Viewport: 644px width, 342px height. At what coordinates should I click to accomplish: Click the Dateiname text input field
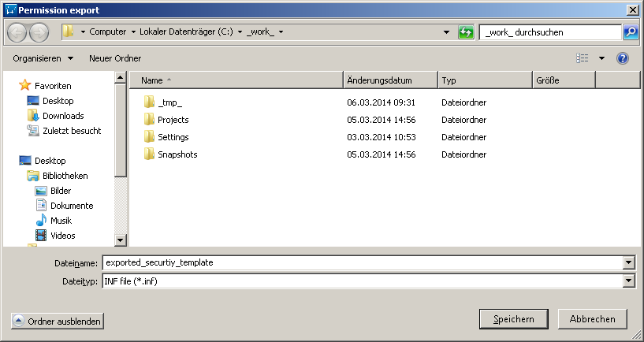[363, 263]
